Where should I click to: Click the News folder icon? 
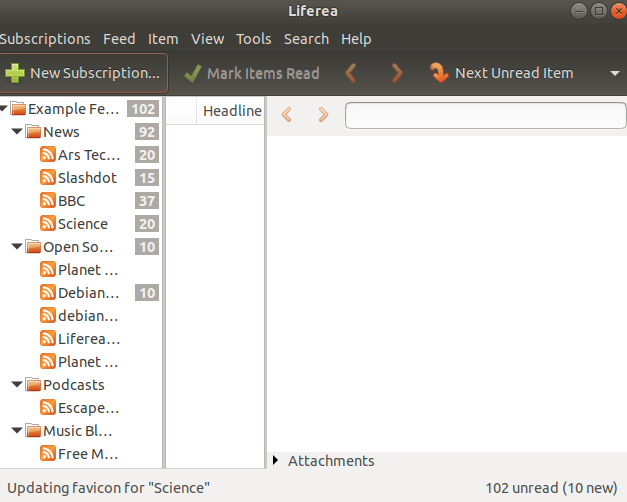(x=33, y=131)
